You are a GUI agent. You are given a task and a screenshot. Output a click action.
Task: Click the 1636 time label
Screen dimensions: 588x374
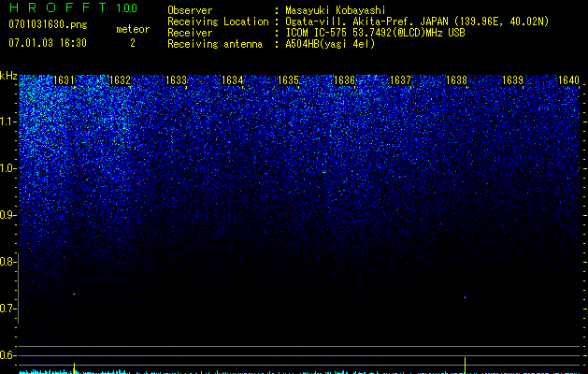pos(344,80)
